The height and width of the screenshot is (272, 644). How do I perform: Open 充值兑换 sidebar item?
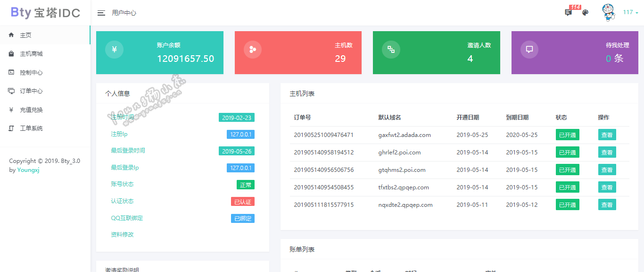[x=31, y=110]
